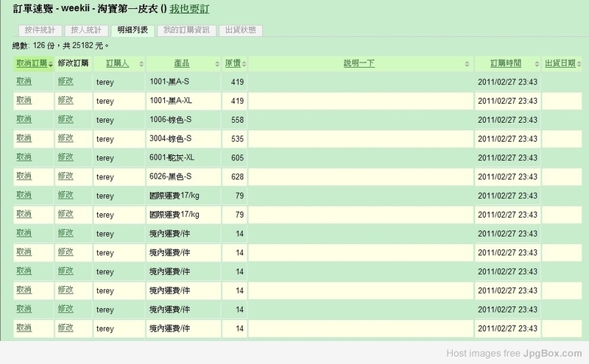Switch to the 出貨狀態 tab
The width and height of the screenshot is (589, 364).
239,30
